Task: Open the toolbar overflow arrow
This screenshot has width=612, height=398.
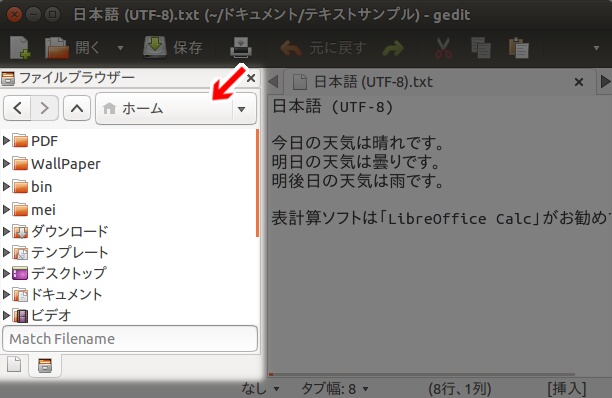Action: (x=596, y=48)
